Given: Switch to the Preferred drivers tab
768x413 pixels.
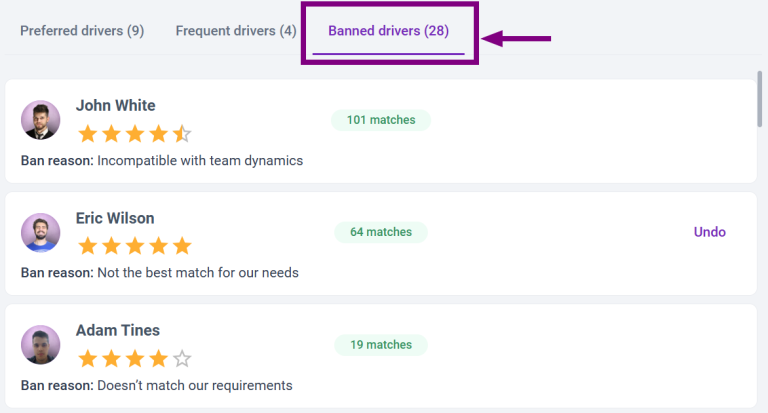Looking at the screenshot, I should coord(82,31).
